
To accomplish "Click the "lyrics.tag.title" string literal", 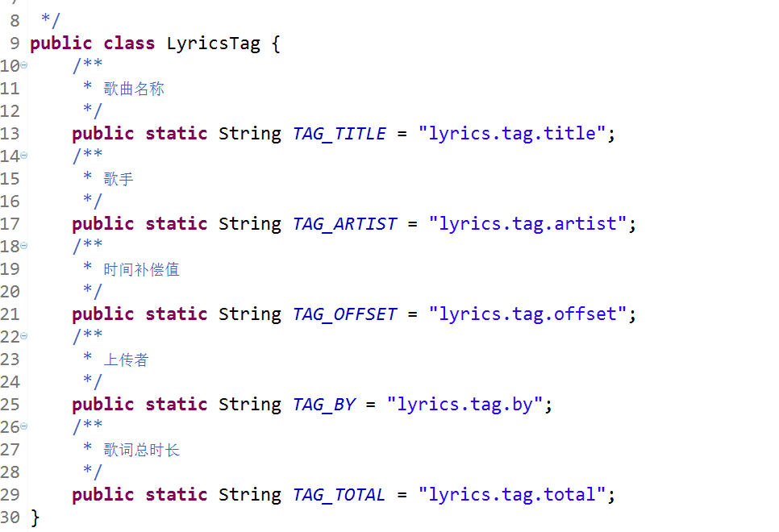I will point(512,134).
